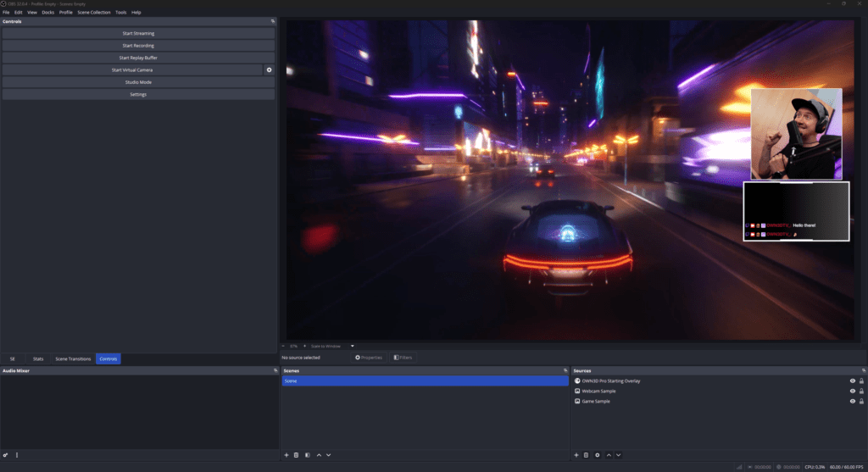Switch to the Stats tab

38,359
